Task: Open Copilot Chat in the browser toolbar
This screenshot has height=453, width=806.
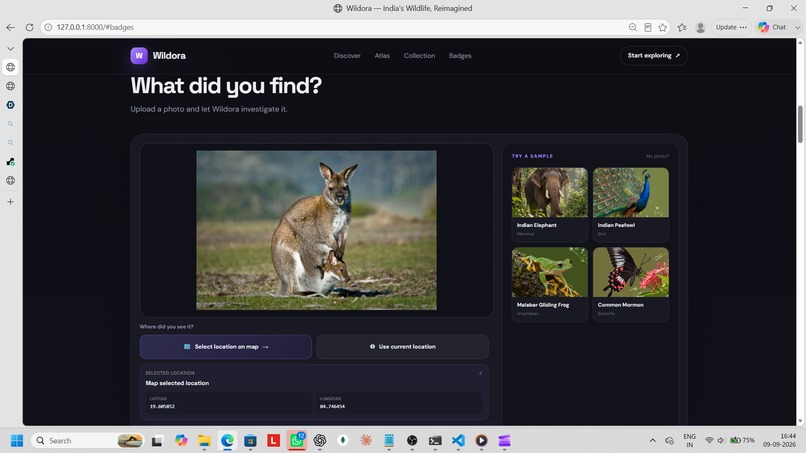Action: pyautogui.click(x=772, y=27)
